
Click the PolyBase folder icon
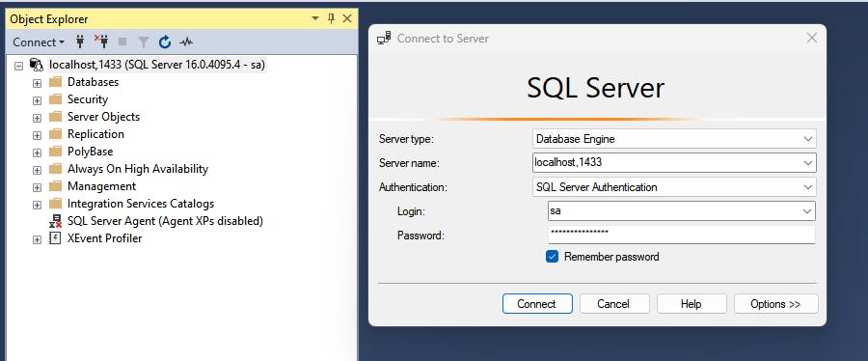(x=55, y=152)
